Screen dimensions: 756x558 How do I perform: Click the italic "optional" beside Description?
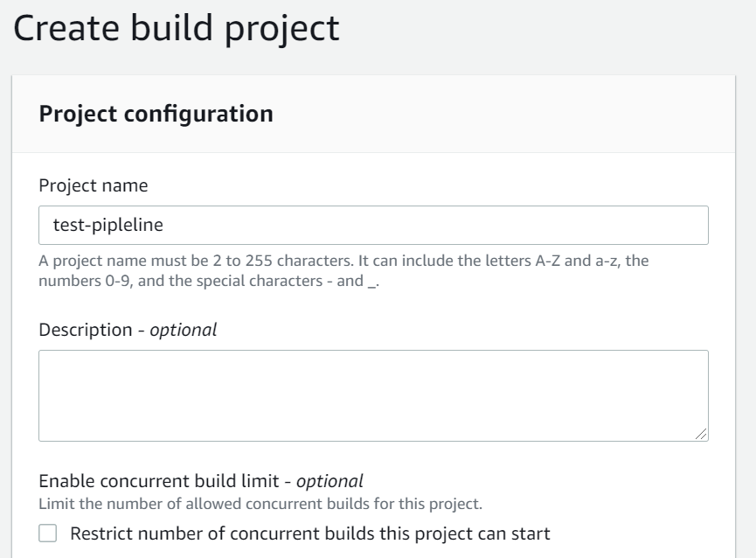184,330
